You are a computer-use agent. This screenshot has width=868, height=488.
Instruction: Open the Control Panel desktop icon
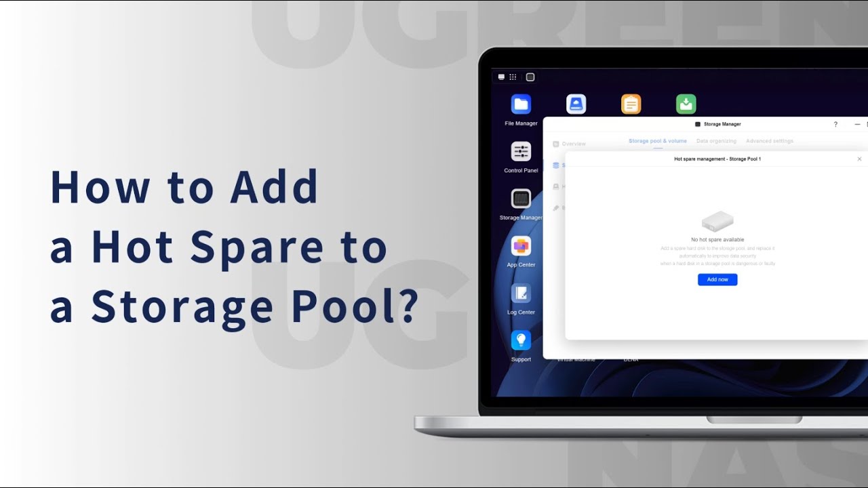(521, 152)
